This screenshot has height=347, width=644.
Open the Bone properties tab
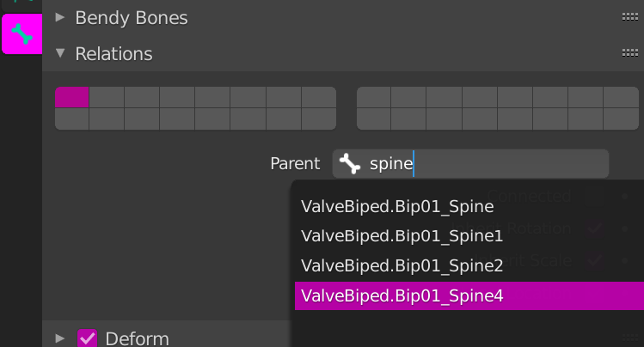[x=21, y=34]
